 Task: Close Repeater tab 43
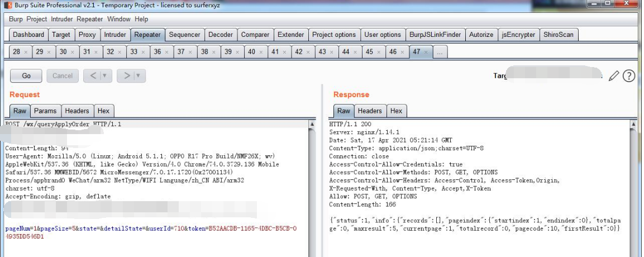point(331,52)
